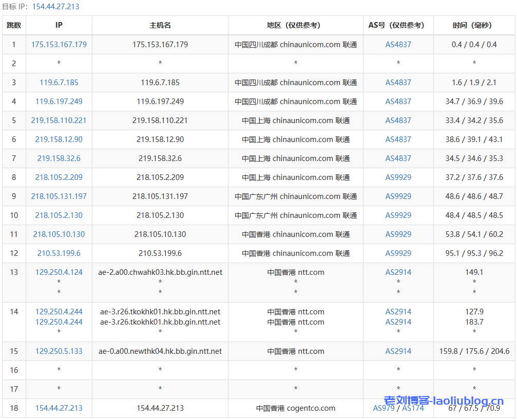Click the second 129.250.4.244 link
This screenshot has width=517, height=420.
point(59,323)
